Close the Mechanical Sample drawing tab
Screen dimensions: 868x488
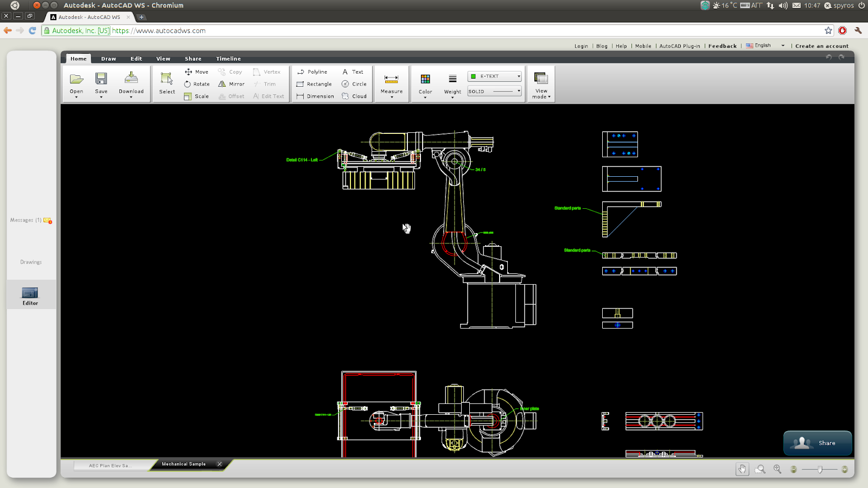219,464
